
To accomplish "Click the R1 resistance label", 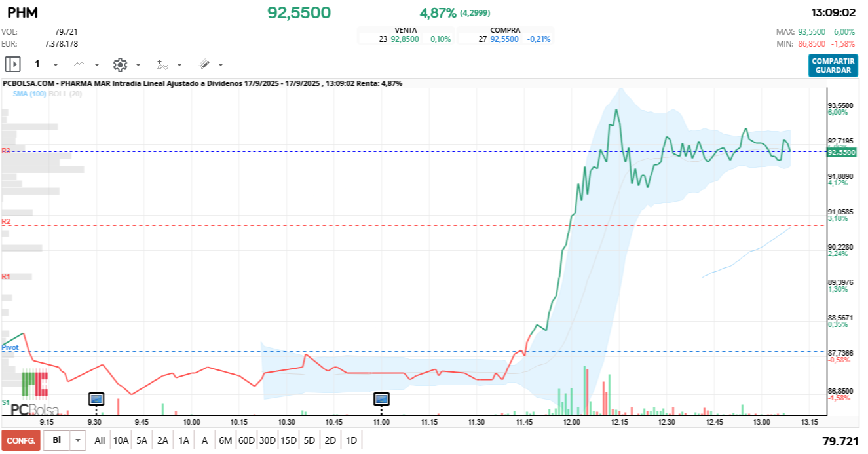I will 6,276.
